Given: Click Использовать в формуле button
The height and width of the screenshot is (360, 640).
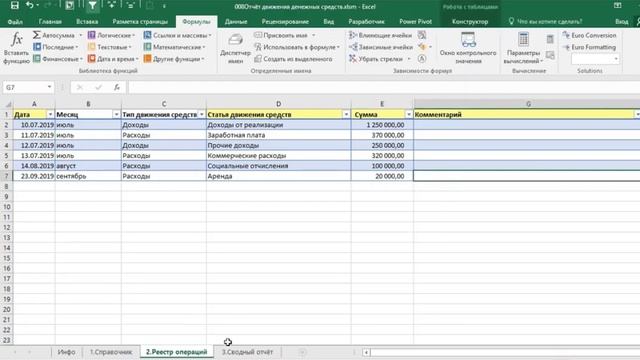Looking at the screenshot, I should (x=297, y=47).
